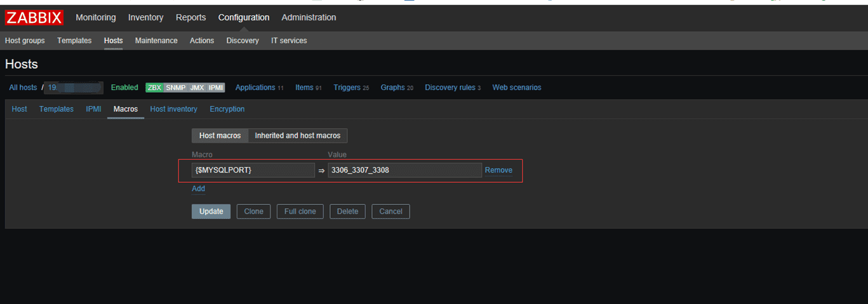868x304 pixels.
Task: Click the JMX availability badge
Action: point(197,88)
